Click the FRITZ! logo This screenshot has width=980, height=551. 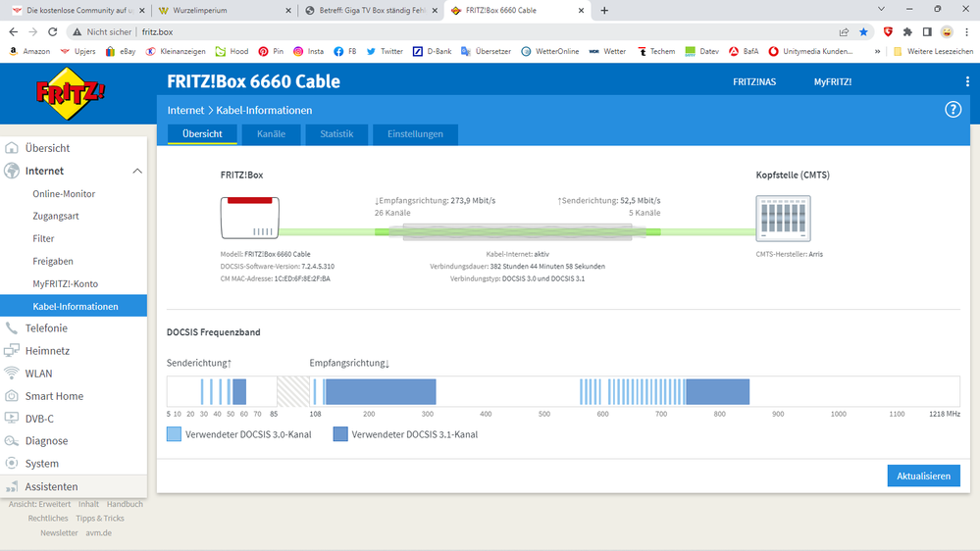(70, 94)
